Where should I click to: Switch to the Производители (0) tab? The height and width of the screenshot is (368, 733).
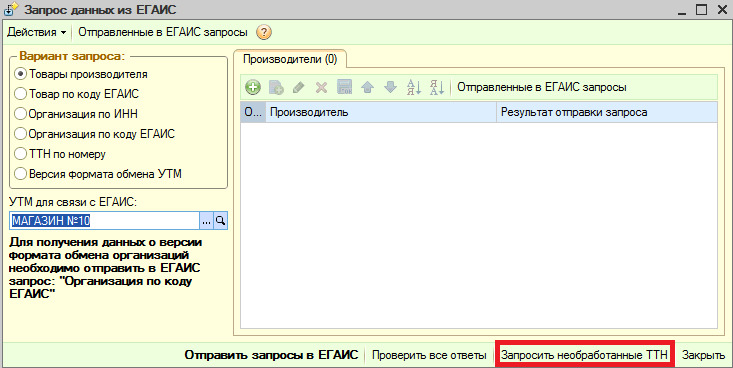[290, 59]
